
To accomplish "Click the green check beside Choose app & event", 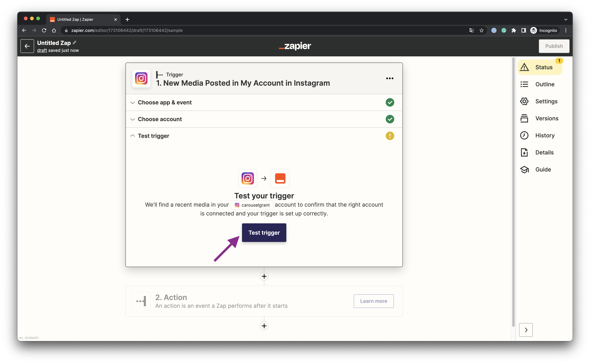I will pyautogui.click(x=390, y=103).
